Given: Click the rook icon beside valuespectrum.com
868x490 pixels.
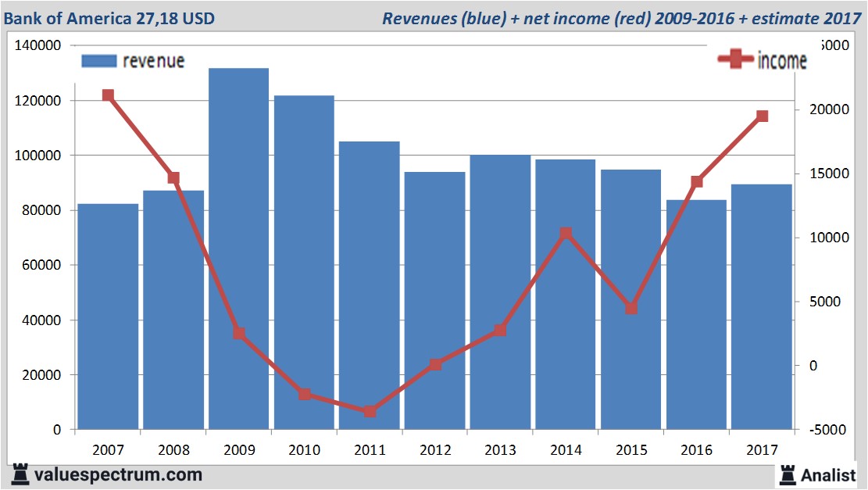Looking at the screenshot, I should pos(20,474).
